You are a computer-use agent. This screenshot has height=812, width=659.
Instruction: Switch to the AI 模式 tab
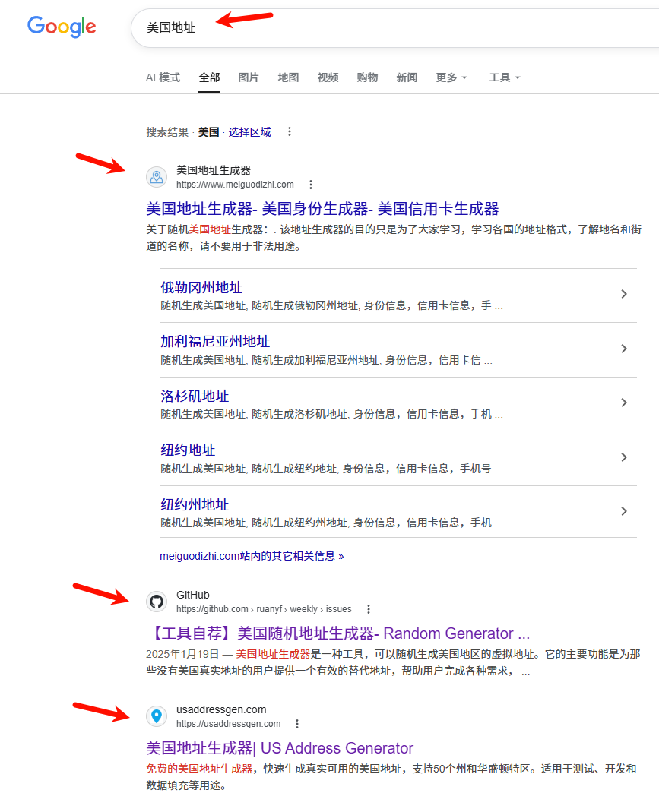(163, 77)
